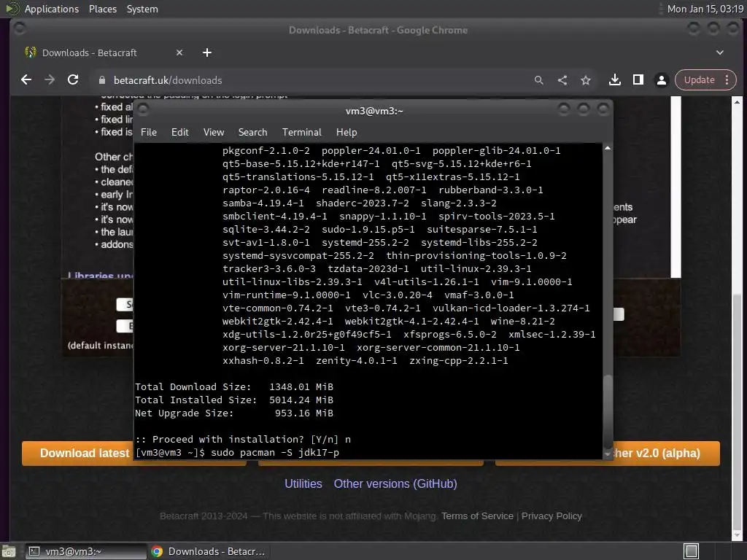Open the terminal Help menu
Screen dimensions: 747x560
[x=347, y=133]
